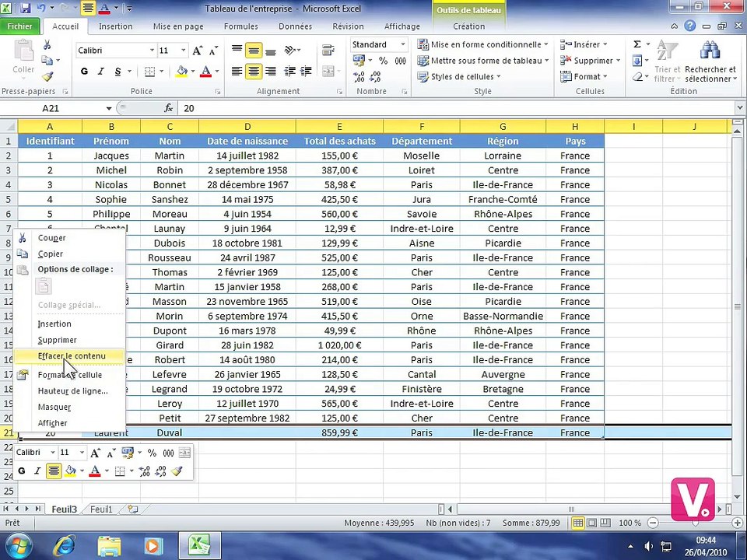Image resolution: width=747 pixels, height=560 pixels.
Task: Toggle ribbon align text right
Action: click(270, 72)
